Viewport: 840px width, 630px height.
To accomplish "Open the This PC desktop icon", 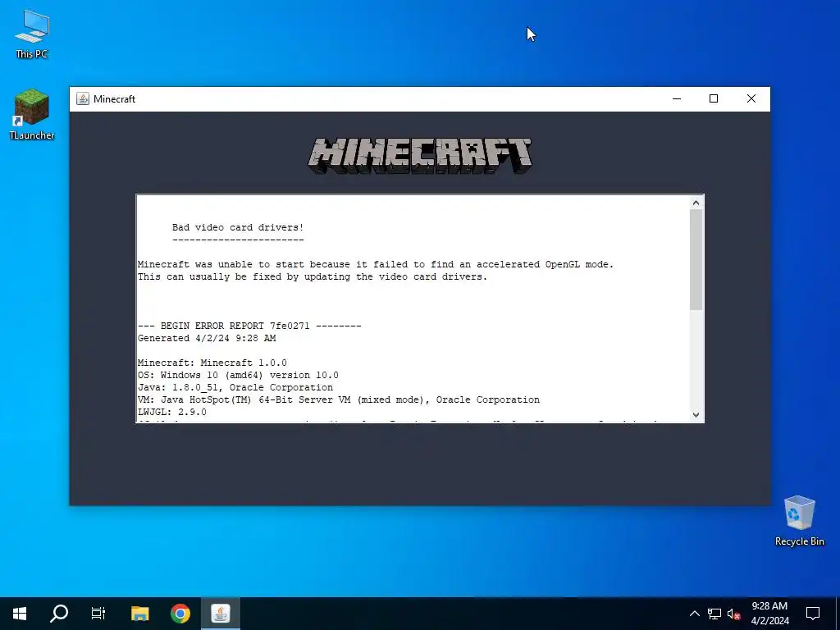I will point(32,34).
